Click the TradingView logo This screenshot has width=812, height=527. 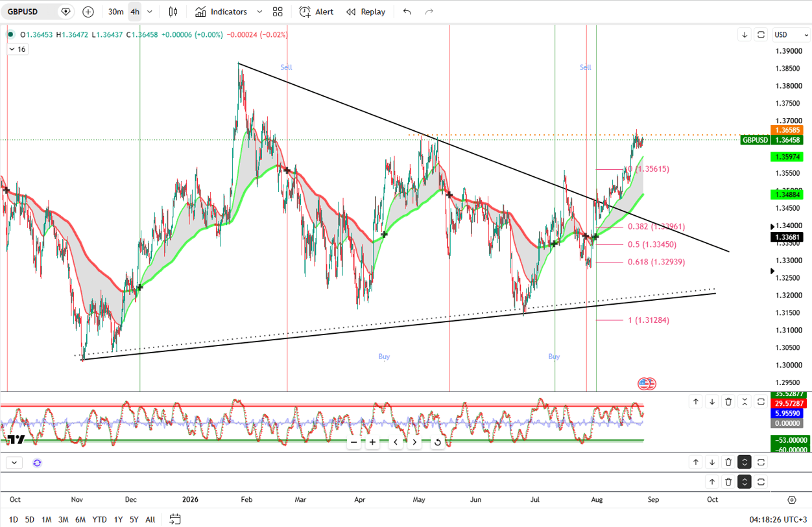pyautogui.click(x=16, y=440)
